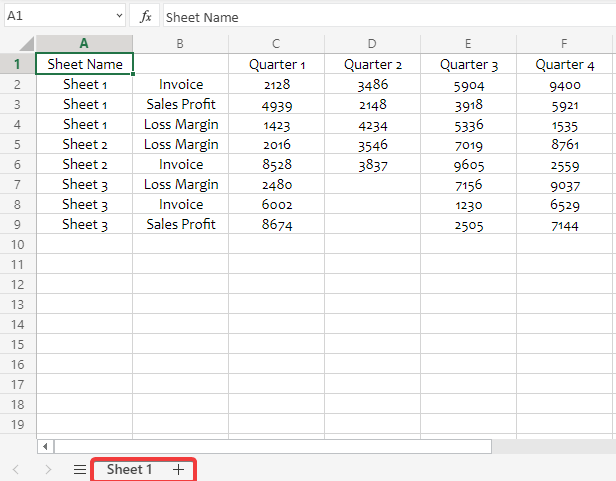Select row 19 header
This screenshot has height=481, width=616.
pyautogui.click(x=17, y=424)
